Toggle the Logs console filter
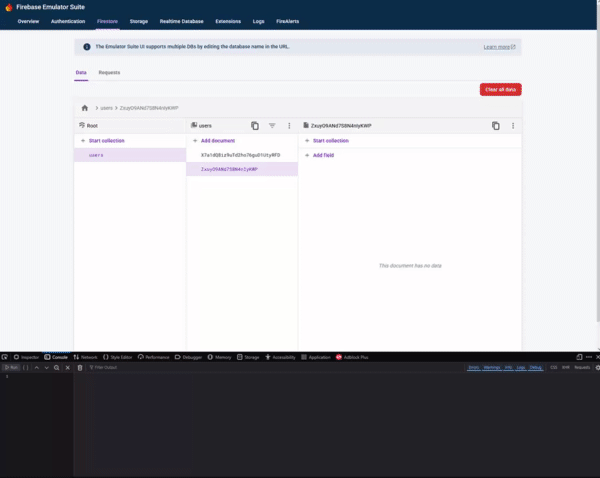600x478 pixels. 521,367
